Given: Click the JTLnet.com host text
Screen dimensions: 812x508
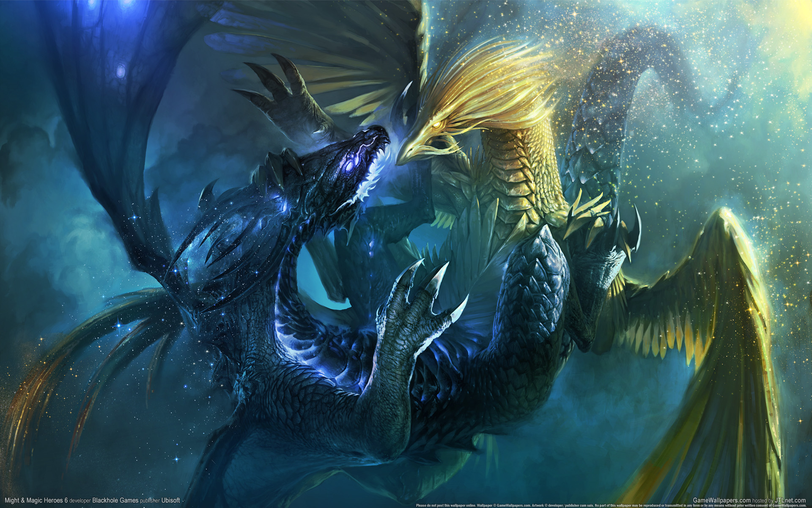Looking at the screenshot, I should point(790,500).
